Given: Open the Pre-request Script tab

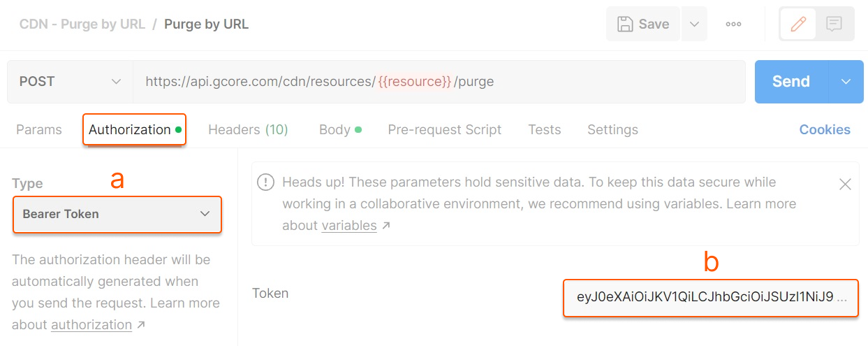Looking at the screenshot, I should click(445, 130).
